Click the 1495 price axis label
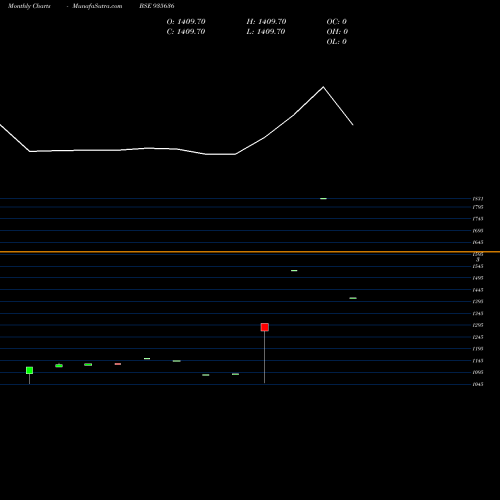The width and height of the screenshot is (500, 500). point(478,278)
